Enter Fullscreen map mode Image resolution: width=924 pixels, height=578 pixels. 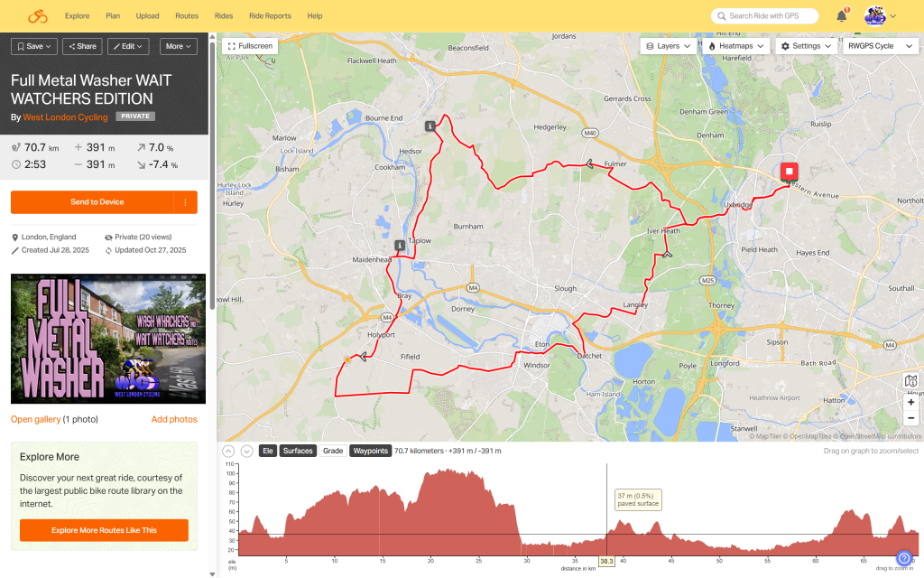pyautogui.click(x=249, y=45)
